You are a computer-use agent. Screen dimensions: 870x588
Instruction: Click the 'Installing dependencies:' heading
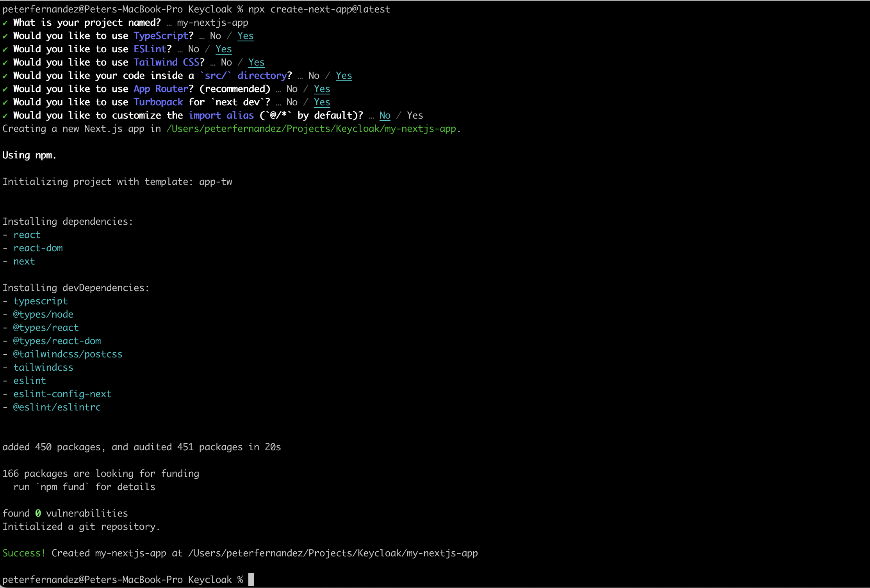[x=68, y=222]
